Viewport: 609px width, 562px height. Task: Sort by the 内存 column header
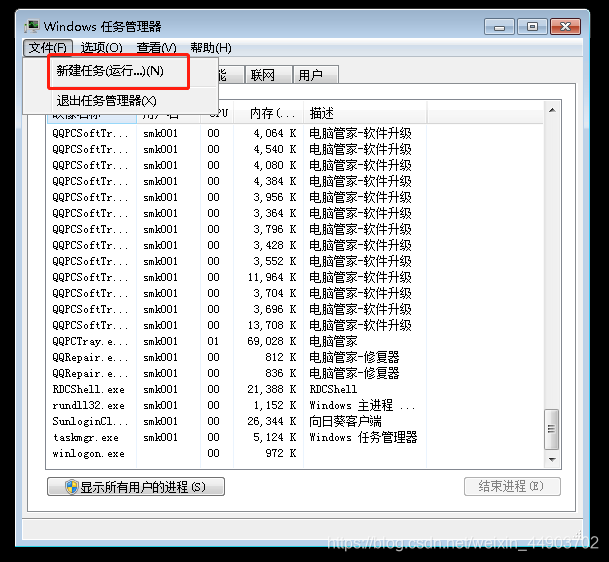268,113
